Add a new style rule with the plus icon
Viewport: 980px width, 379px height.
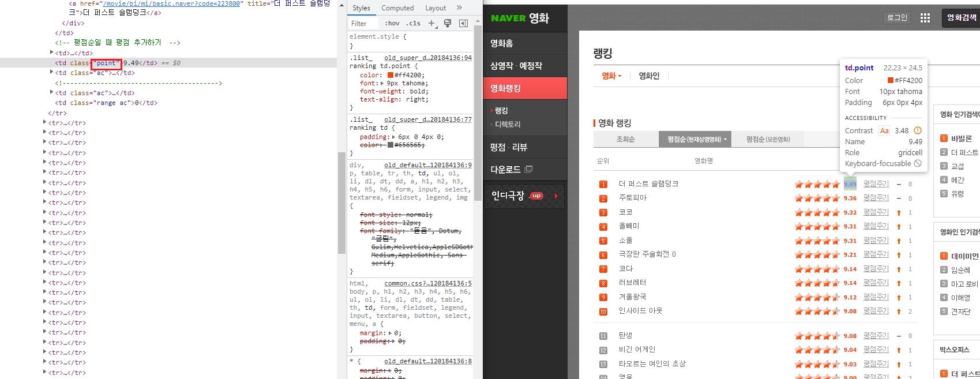click(431, 23)
